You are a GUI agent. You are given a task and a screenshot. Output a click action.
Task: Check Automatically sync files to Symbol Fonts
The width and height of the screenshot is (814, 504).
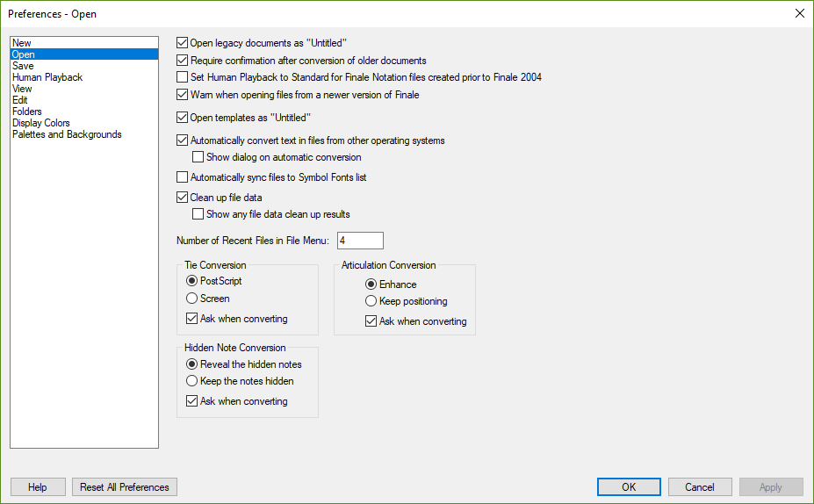(183, 177)
